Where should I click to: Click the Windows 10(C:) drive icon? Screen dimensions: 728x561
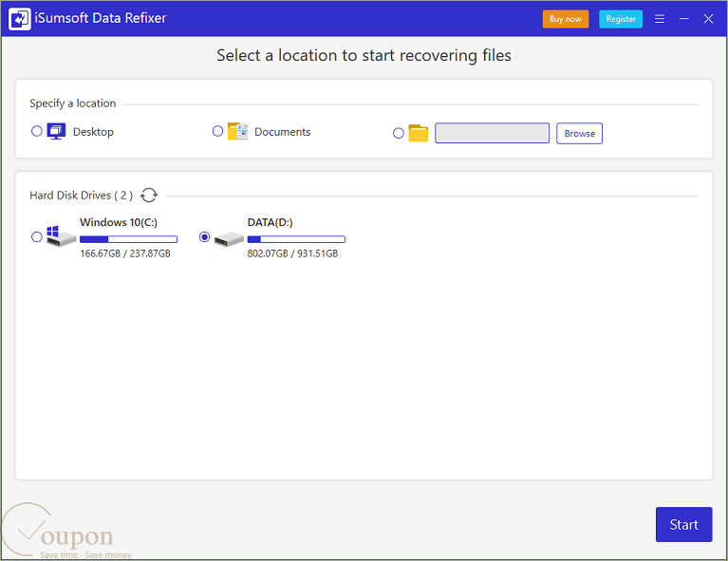(x=61, y=236)
